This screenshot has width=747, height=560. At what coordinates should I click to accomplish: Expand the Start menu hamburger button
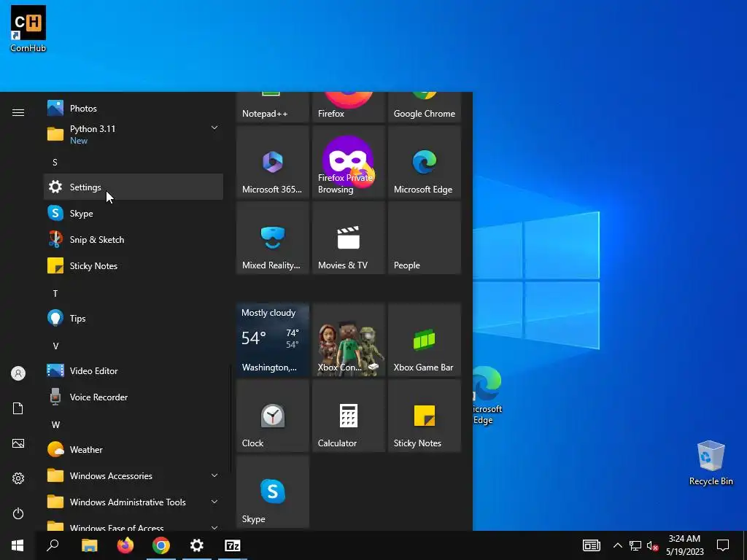tap(18, 112)
